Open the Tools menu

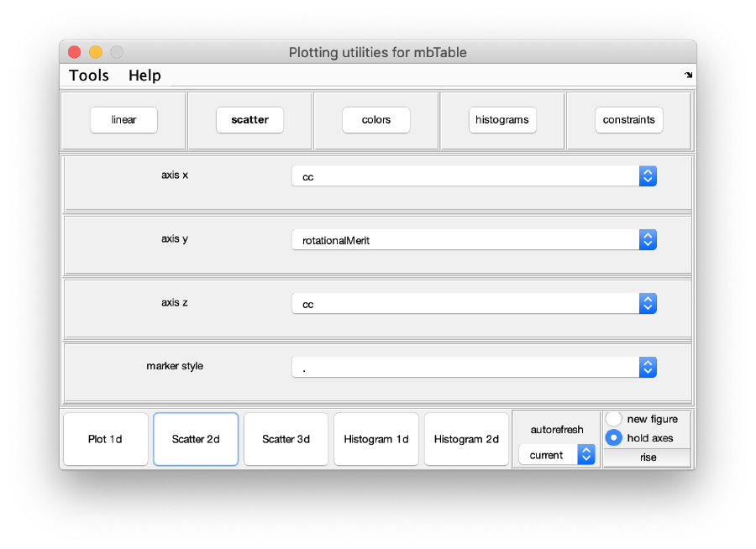tap(87, 76)
